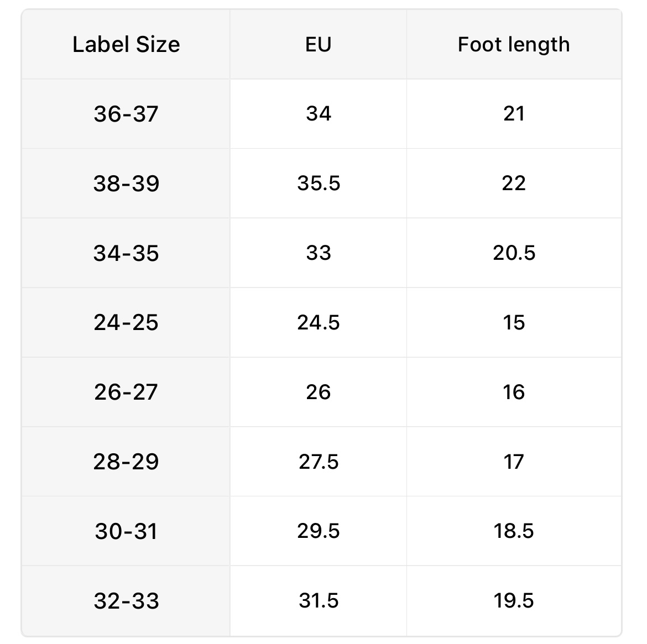Select the 26-27 label size cell

[x=126, y=392]
